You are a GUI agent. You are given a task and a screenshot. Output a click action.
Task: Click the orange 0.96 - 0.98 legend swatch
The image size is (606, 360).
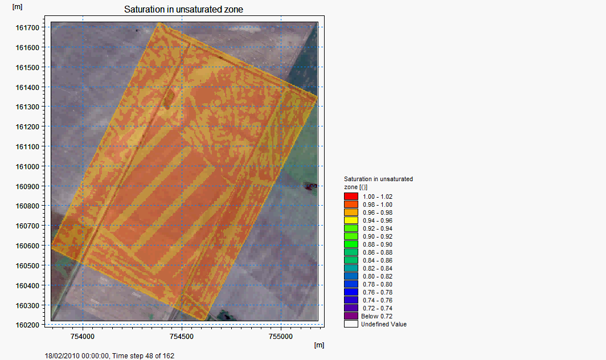[x=351, y=212]
